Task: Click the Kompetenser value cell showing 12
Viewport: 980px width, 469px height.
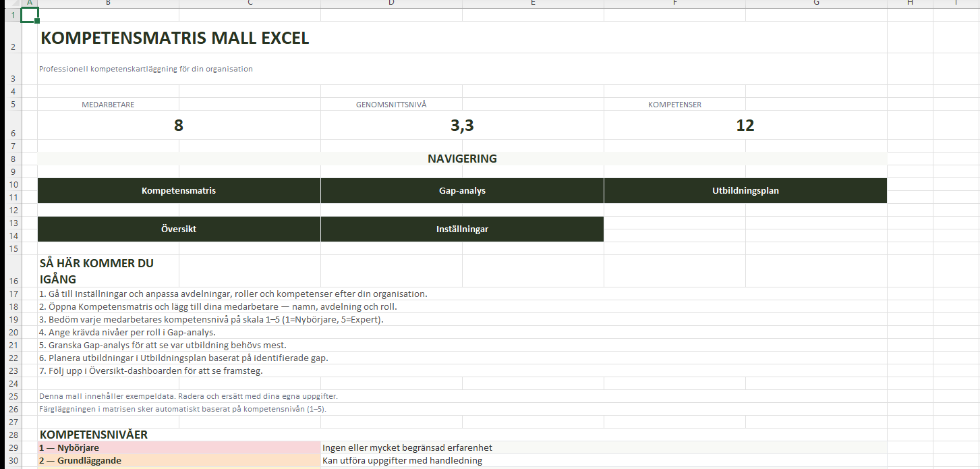Action: tap(745, 126)
